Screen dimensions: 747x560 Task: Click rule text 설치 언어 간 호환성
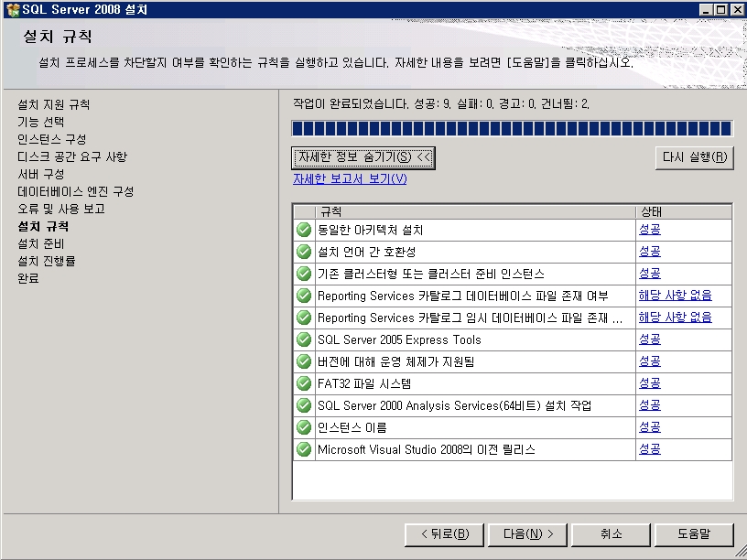[366, 252]
